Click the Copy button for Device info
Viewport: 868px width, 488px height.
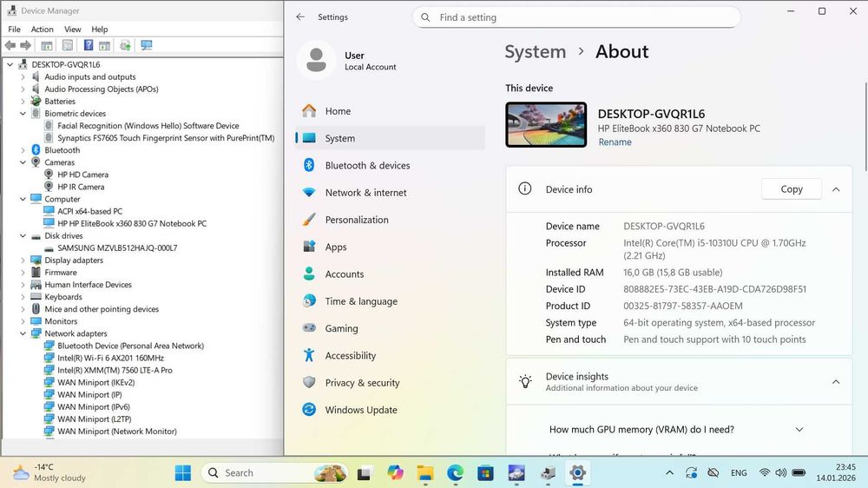[x=792, y=189]
